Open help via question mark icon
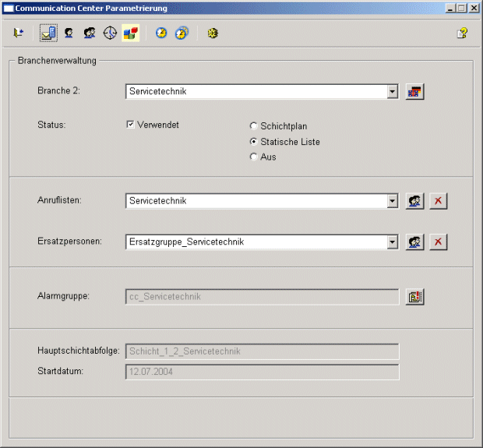Screen dimensions: 483x448 (x=462, y=33)
